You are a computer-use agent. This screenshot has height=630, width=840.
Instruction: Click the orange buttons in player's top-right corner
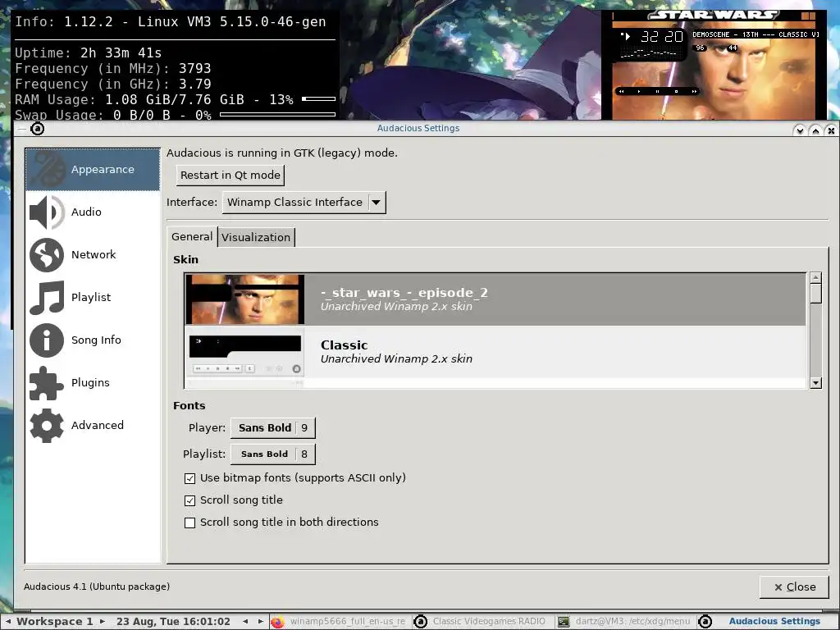tap(808, 16)
